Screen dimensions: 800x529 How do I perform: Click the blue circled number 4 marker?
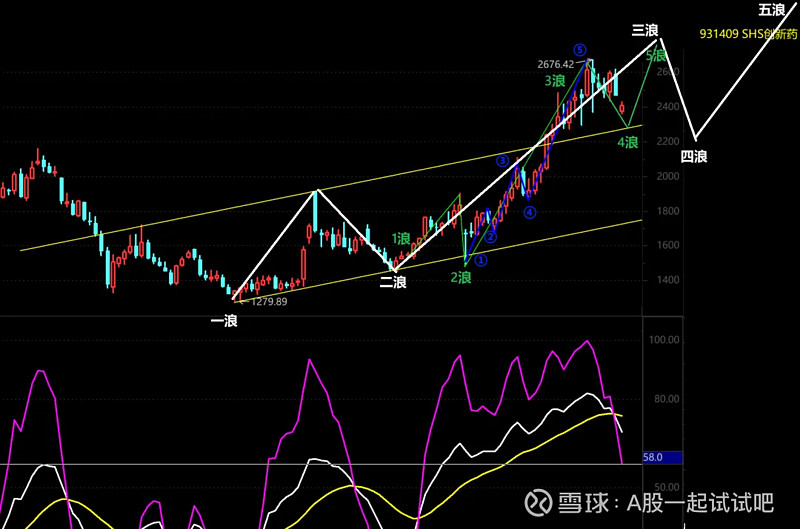(x=530, y=212)
